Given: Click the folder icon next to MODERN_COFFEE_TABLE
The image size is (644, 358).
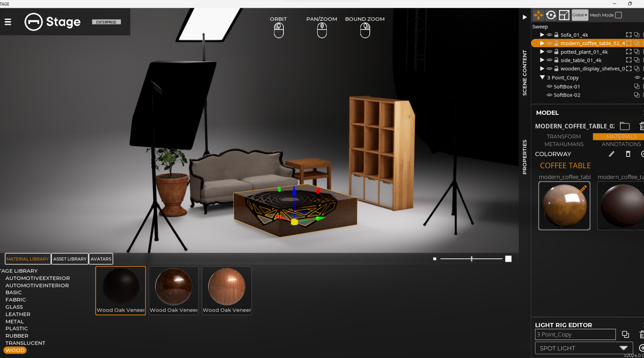Looking at the screenshot, I should [x=625, y=126].
